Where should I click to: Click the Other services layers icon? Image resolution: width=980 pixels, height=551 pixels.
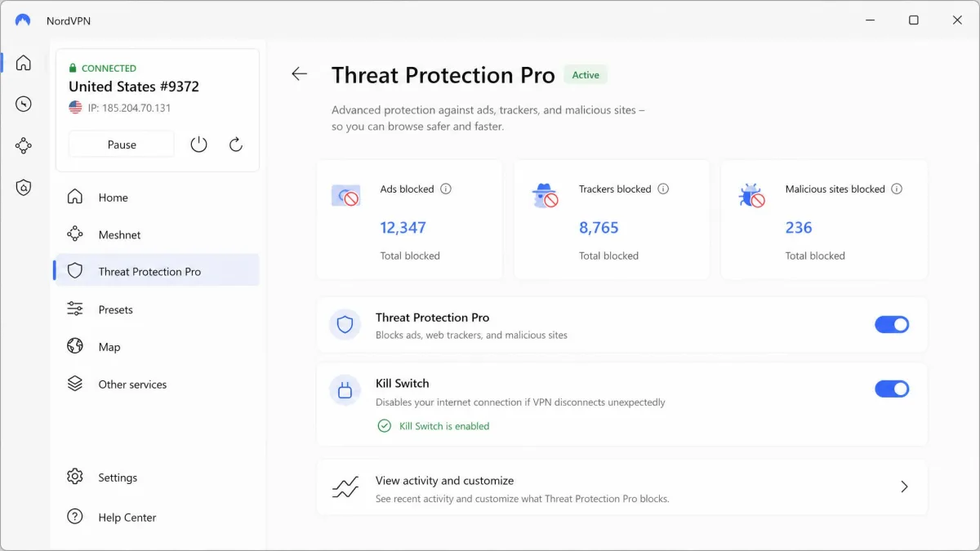[x=75, y=384]
